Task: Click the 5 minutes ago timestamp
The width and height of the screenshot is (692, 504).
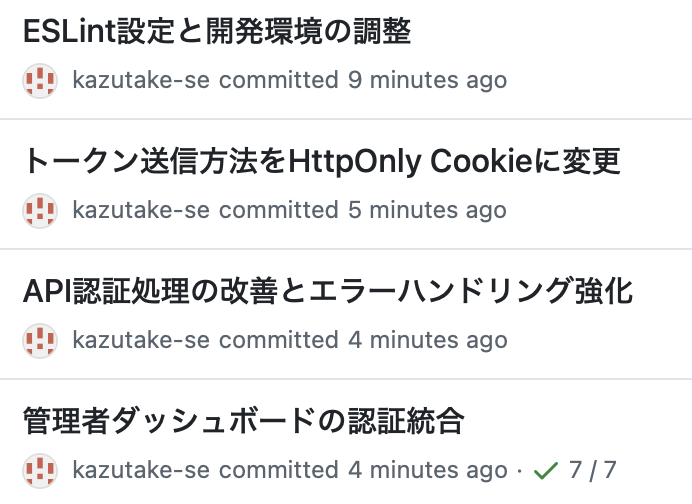Action: click(x=427, y=210)
